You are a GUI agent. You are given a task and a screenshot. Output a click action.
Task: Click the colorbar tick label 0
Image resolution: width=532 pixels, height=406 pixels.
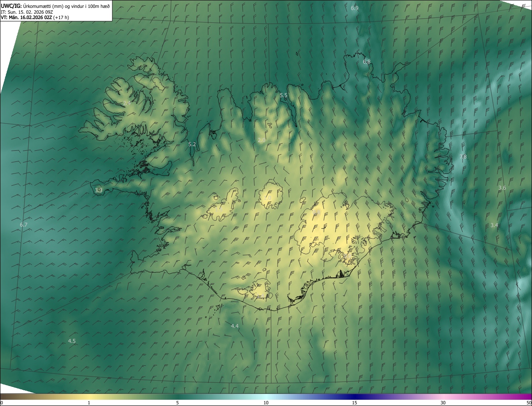pos(2,403)
